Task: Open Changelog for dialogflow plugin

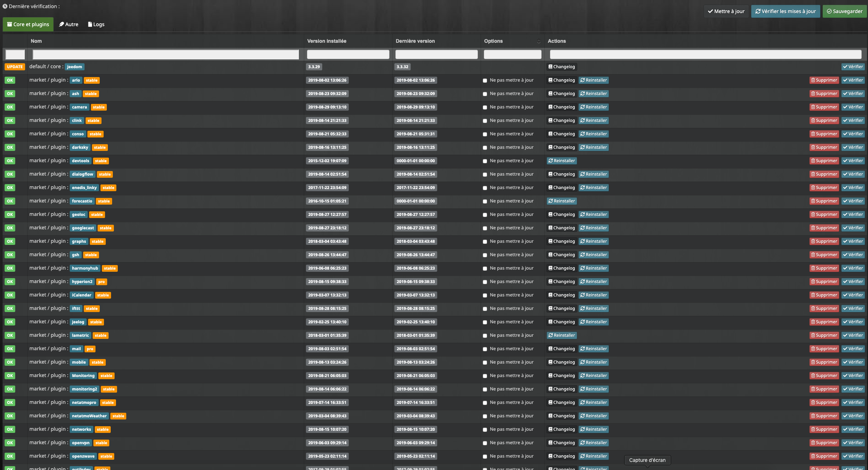Action: [562, 174]
